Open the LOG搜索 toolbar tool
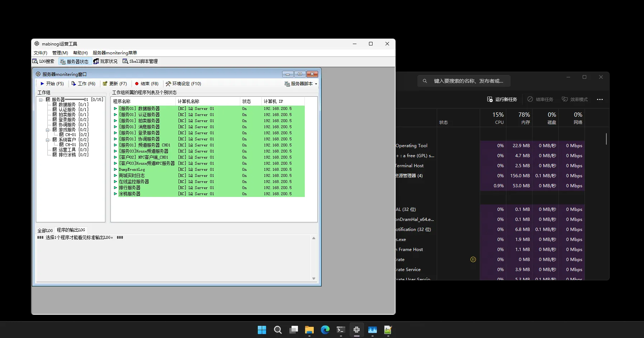This screenshot has width=644, height=338. [43, 61]
